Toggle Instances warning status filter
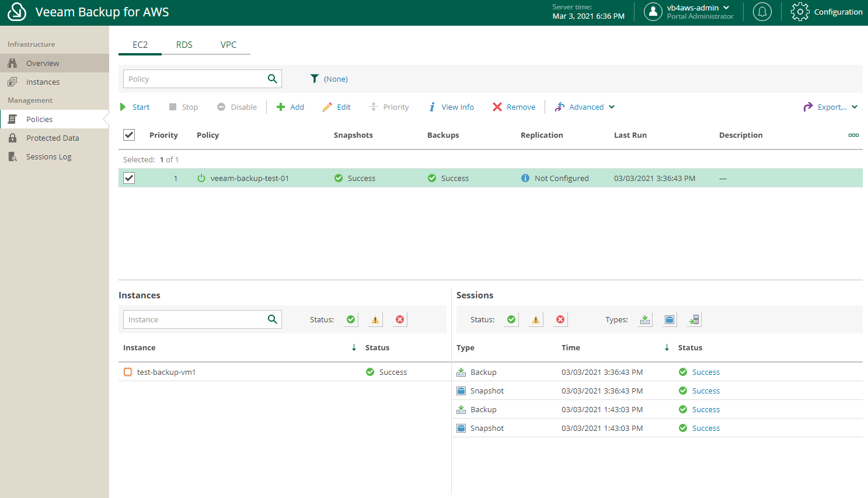 tap(375, 319)
